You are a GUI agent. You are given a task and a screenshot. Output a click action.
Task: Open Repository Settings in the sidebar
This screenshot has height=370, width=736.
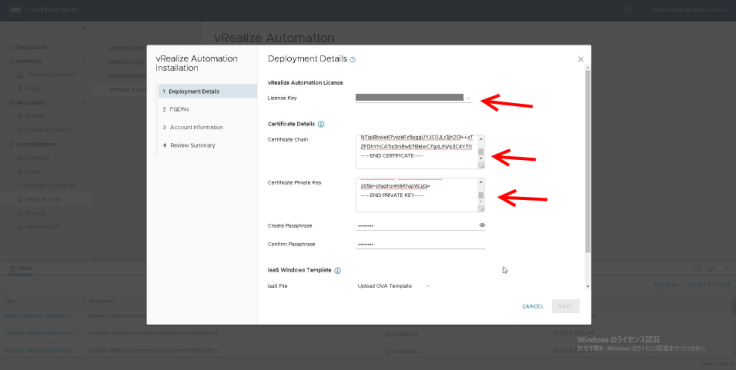50,185
